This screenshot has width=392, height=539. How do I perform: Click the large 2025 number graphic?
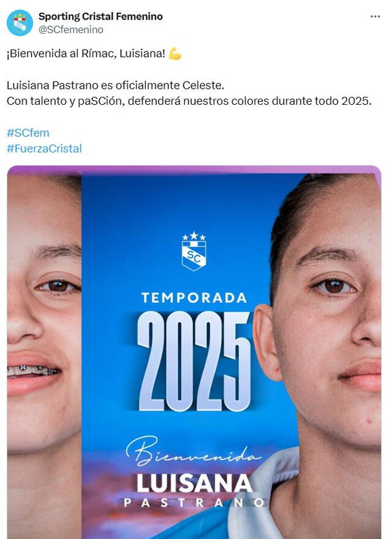pyautogui.click(x=195, y=361)
